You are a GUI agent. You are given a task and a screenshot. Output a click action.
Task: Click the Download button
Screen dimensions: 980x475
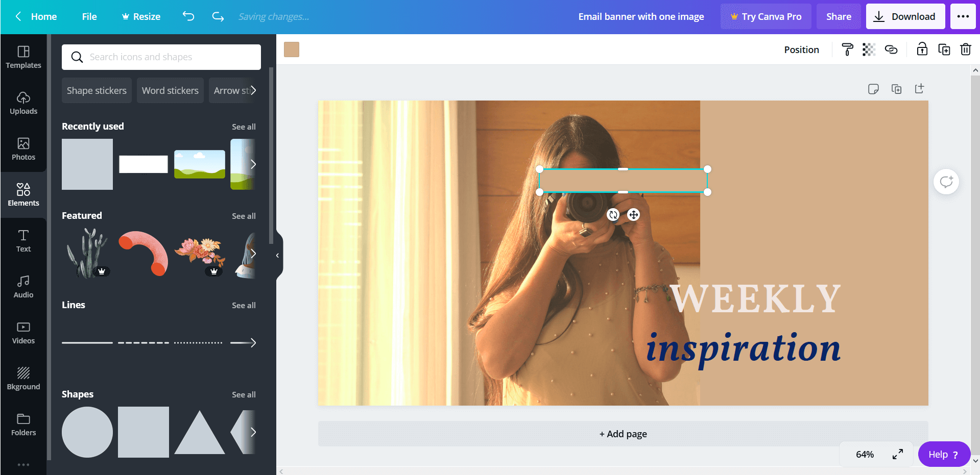(905, 16)
